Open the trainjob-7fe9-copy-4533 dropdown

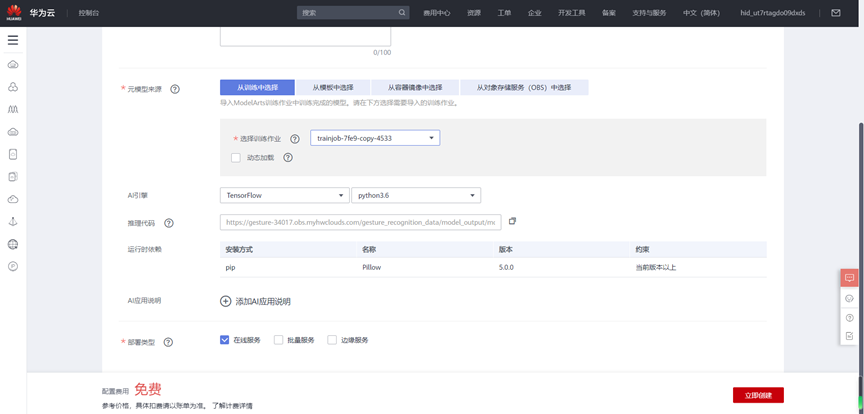tap(375, 138)
